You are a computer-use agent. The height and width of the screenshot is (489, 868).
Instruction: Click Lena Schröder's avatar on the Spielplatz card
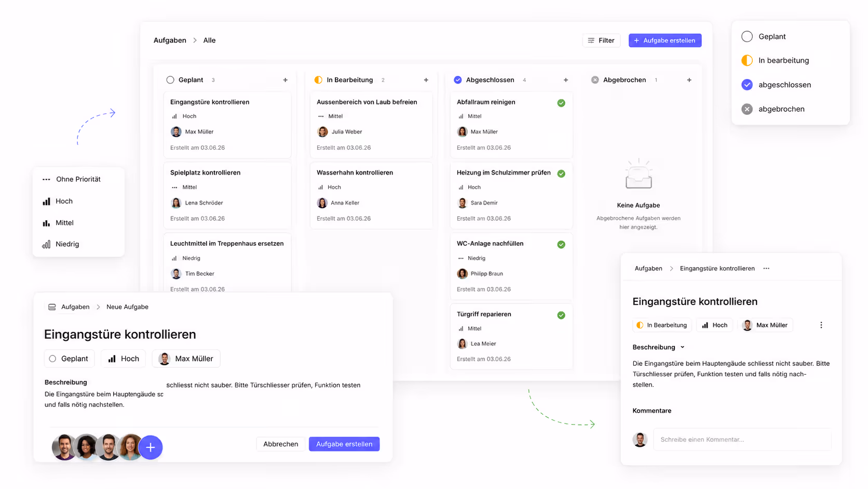coord(176,203)
